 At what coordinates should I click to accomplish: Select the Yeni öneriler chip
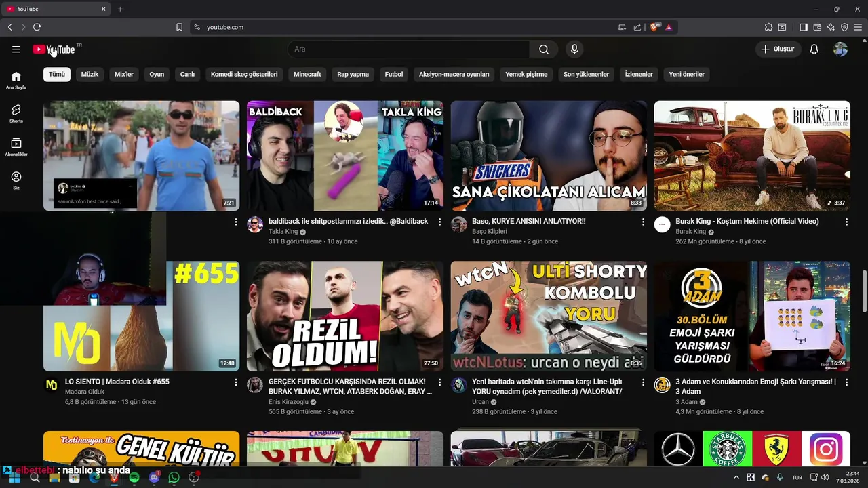pyautogui.click(x=687, y=75)
